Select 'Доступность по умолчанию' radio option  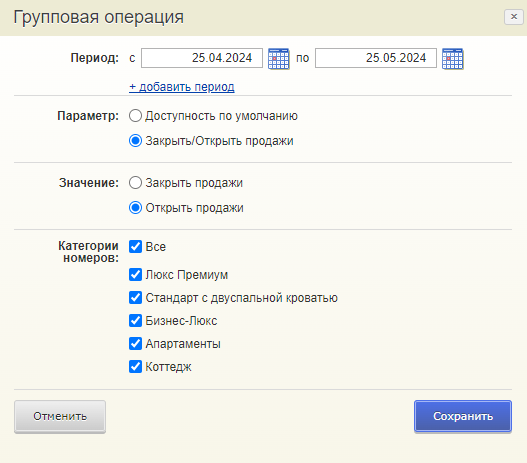(135, 116)
